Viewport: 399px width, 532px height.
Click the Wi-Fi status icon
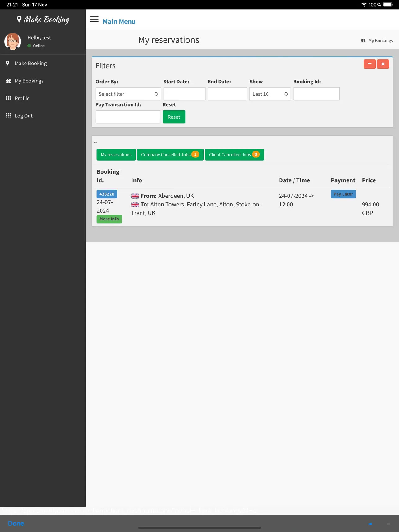click(x=364, y=5)
